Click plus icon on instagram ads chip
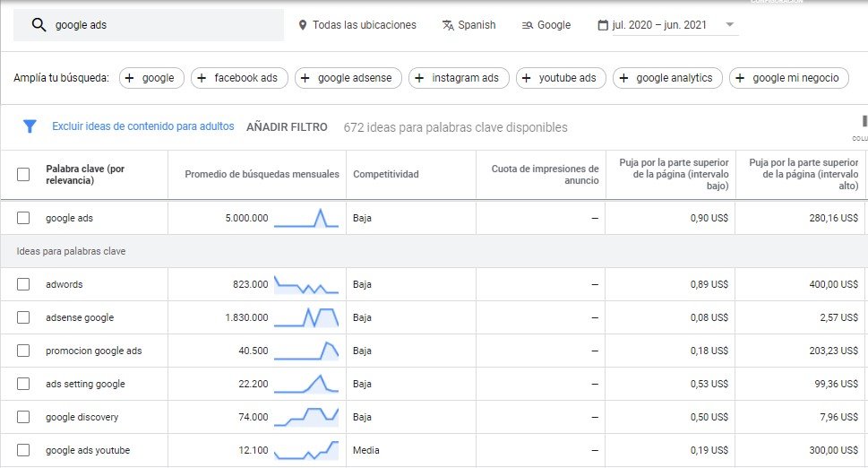This screenshot has width=868, height=468. (419, 78)
